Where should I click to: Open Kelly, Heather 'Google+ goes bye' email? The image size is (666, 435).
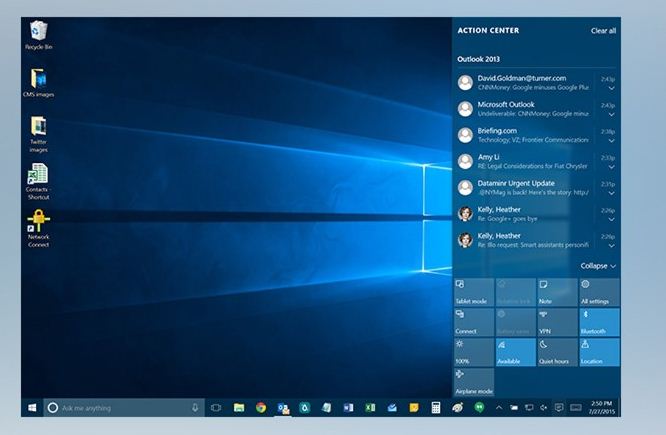coord(536,214)
